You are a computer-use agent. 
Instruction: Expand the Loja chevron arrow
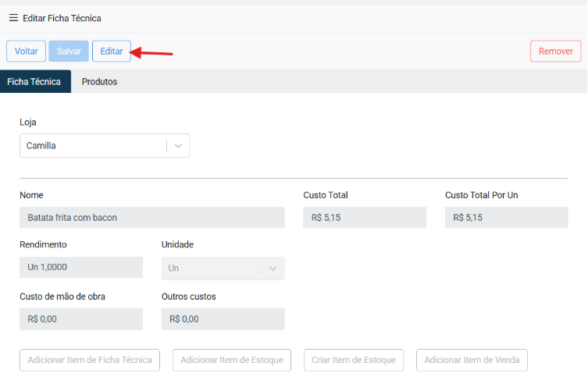point(178,146)
